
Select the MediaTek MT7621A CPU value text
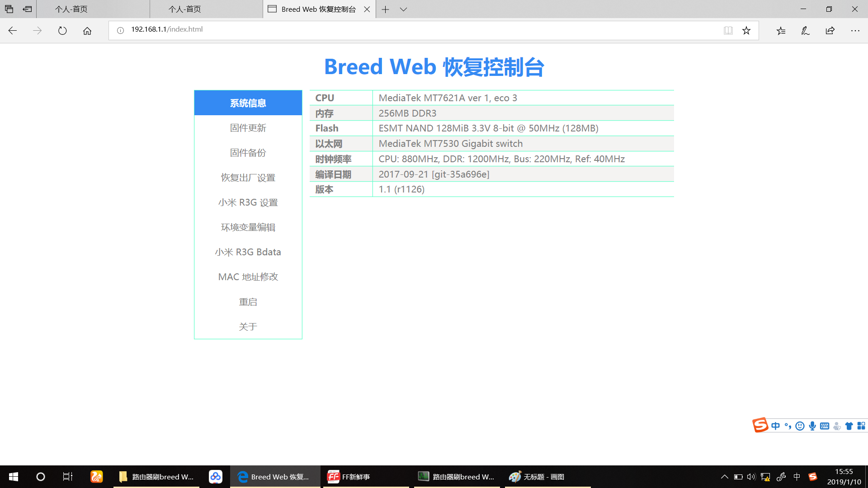pyautogui.click(x=448, y=98)
